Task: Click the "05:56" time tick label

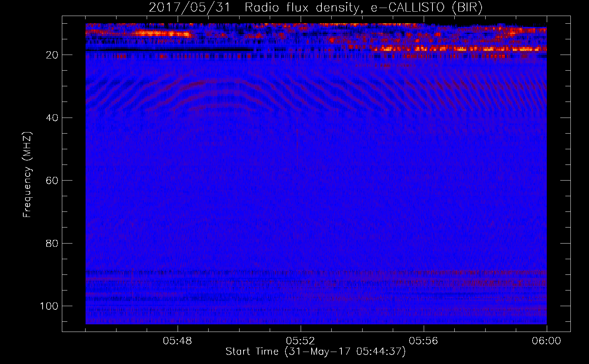Action: click(x=423, y=341)
